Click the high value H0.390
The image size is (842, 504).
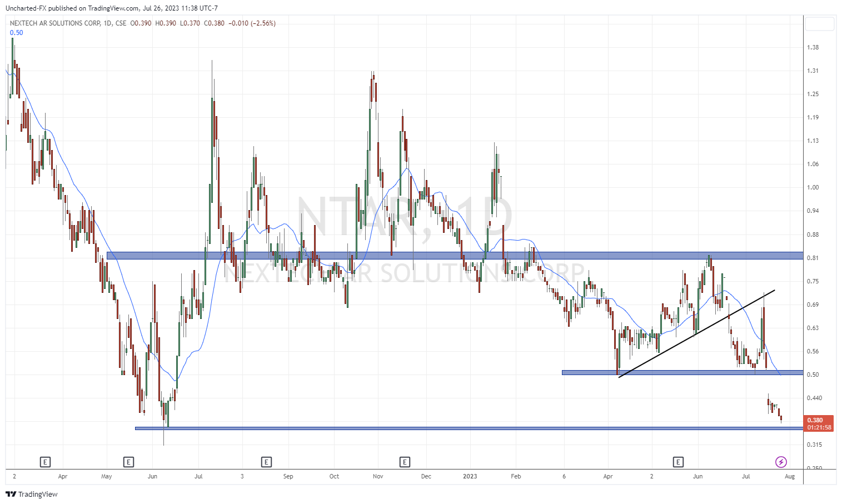(x=166, y=23)
